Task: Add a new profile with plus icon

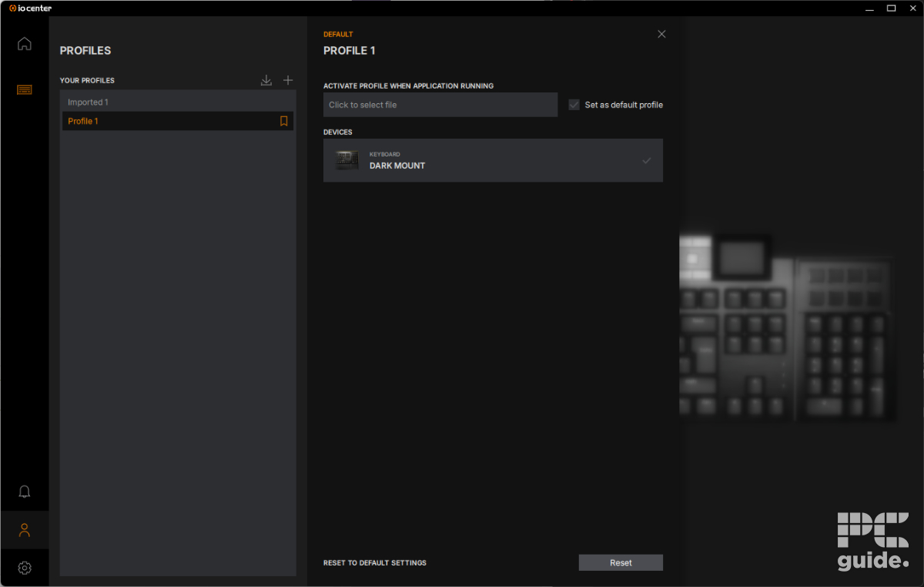Action: pos(288,80)
